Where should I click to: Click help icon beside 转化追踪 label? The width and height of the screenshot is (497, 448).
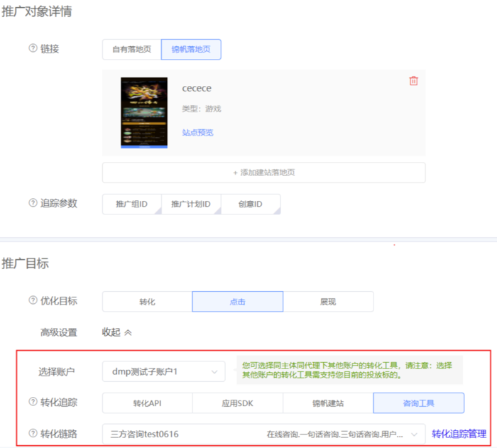33,402
